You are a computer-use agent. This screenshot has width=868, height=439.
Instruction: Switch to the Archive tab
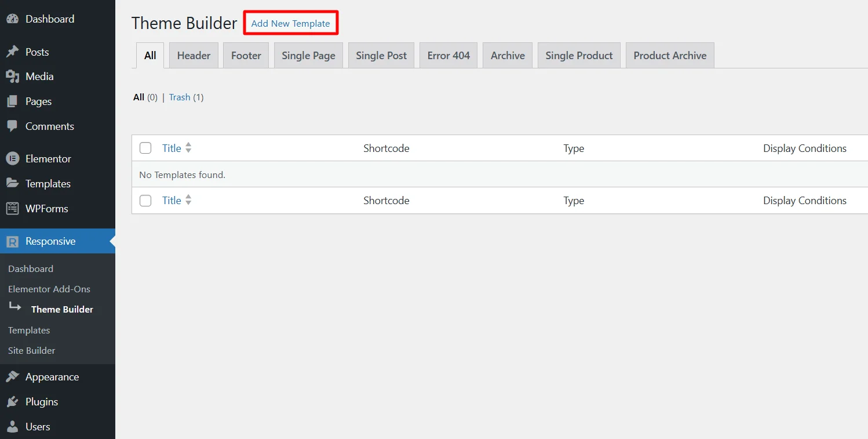[508, 56]
